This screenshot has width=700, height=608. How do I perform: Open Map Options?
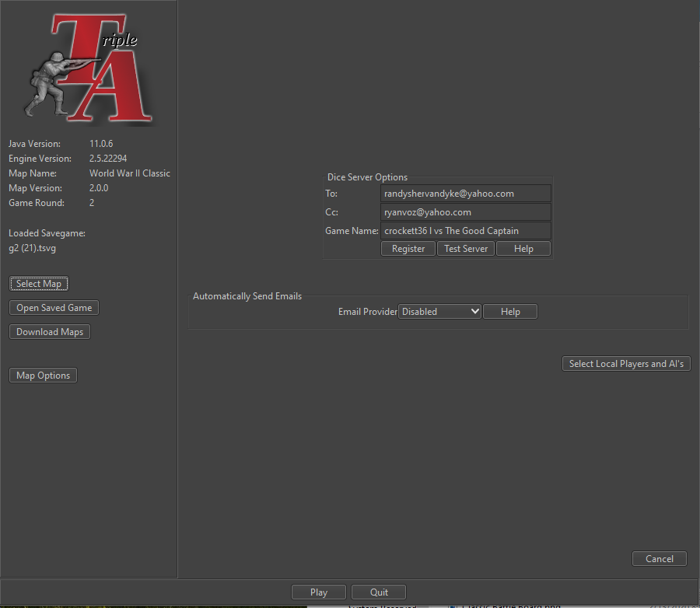[43, 376]
